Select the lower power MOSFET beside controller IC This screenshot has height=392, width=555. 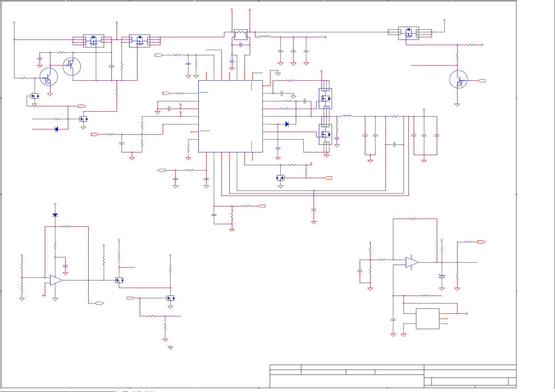tap(325, 134)
